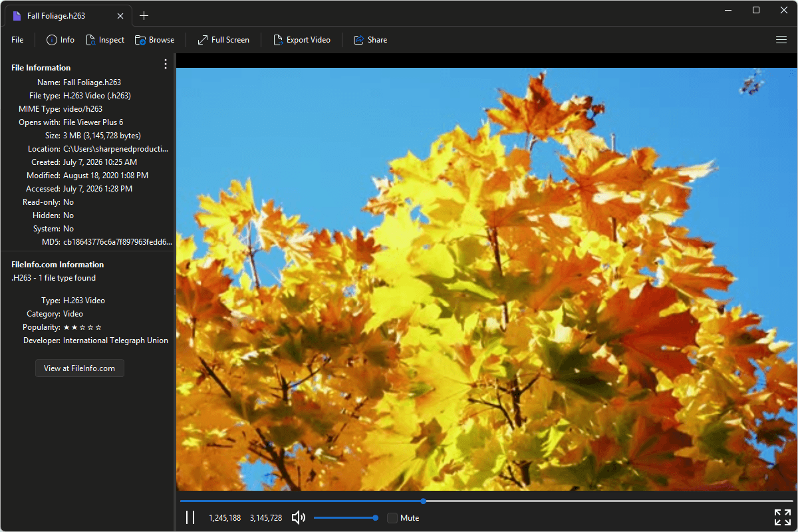Click the Info toolbar button
The image size is (798, 532).
60,40
